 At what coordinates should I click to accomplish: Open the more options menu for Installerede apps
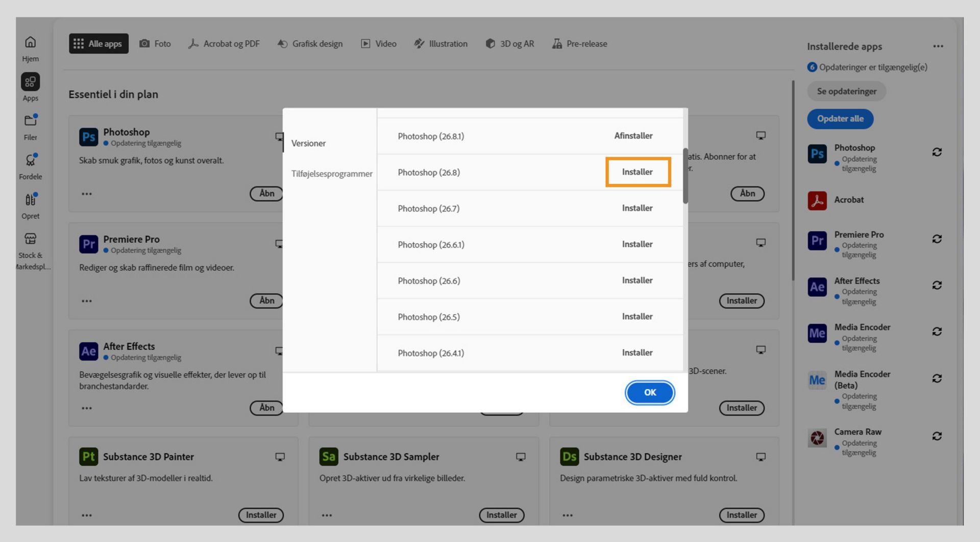pos(938,46)
